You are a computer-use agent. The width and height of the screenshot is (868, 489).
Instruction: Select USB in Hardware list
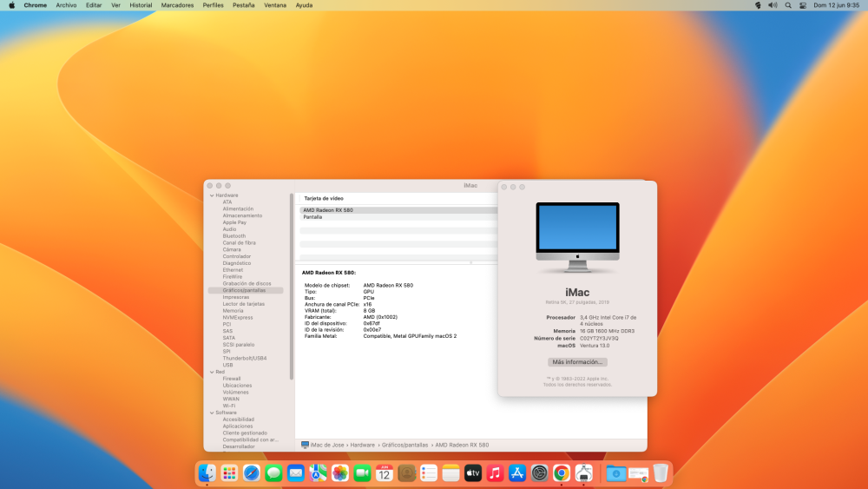227,365
